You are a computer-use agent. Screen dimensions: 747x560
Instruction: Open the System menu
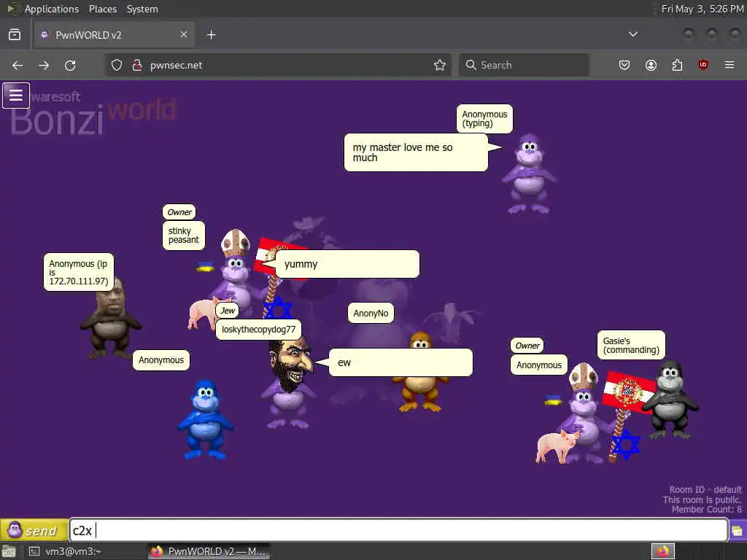(x=142, y=9)
